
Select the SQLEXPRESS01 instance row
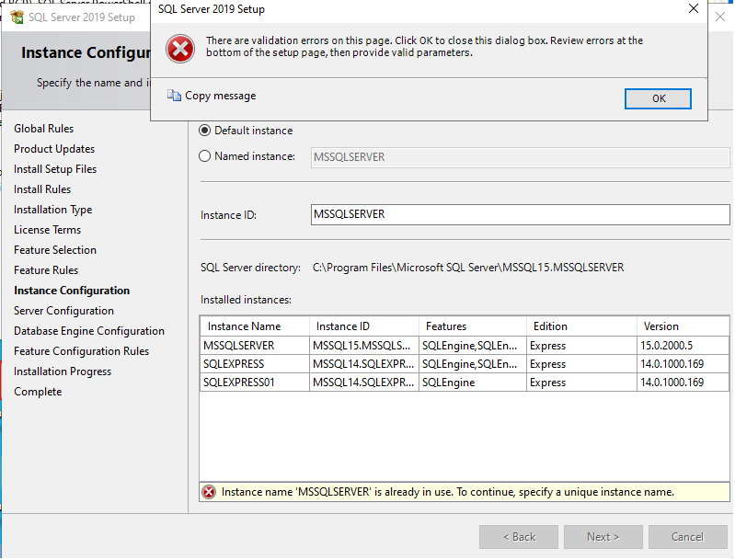click(x=464, y=383)
